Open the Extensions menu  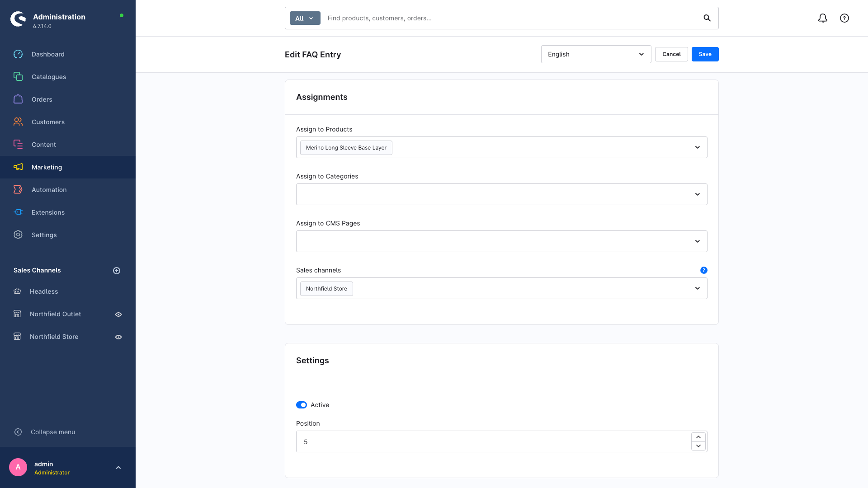[x=68, y=212]
